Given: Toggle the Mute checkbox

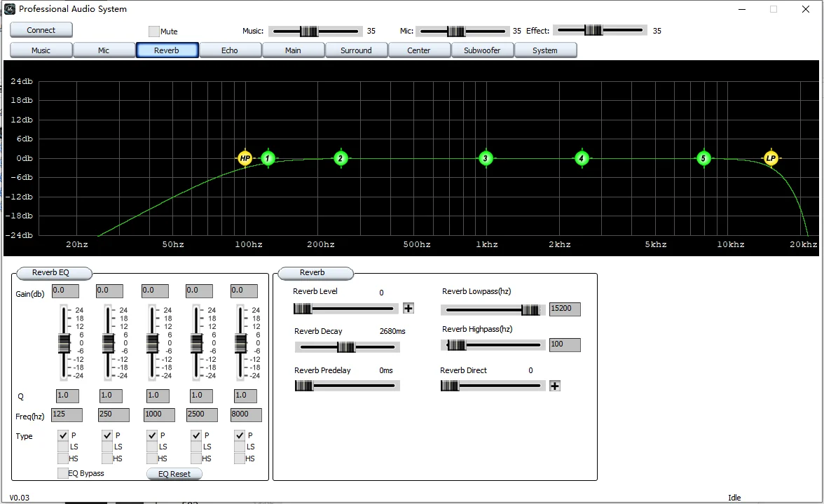Looking at the screenshot, I should [154, 31].
